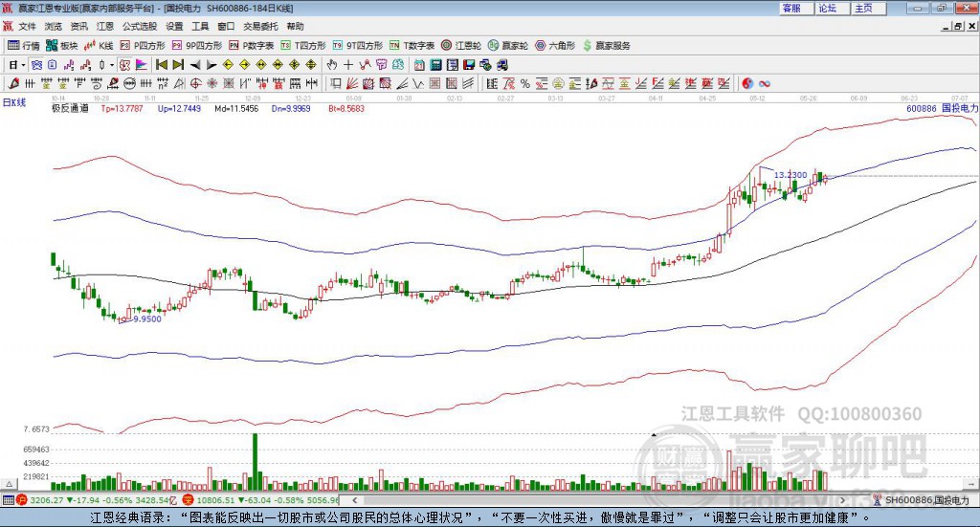The height and width of the screenshot is (527, 980).
Task: Click the 论坛 forum button
Action: coord(833,8)
